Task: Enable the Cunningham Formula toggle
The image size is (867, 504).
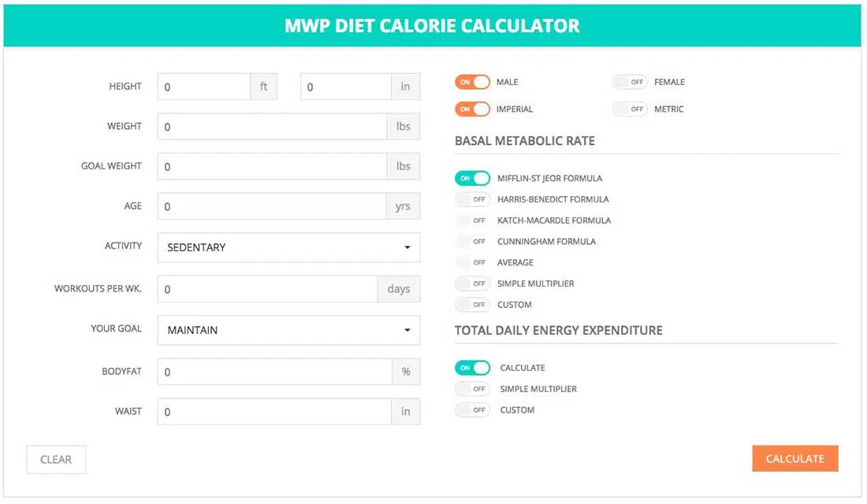Action: 472,242
